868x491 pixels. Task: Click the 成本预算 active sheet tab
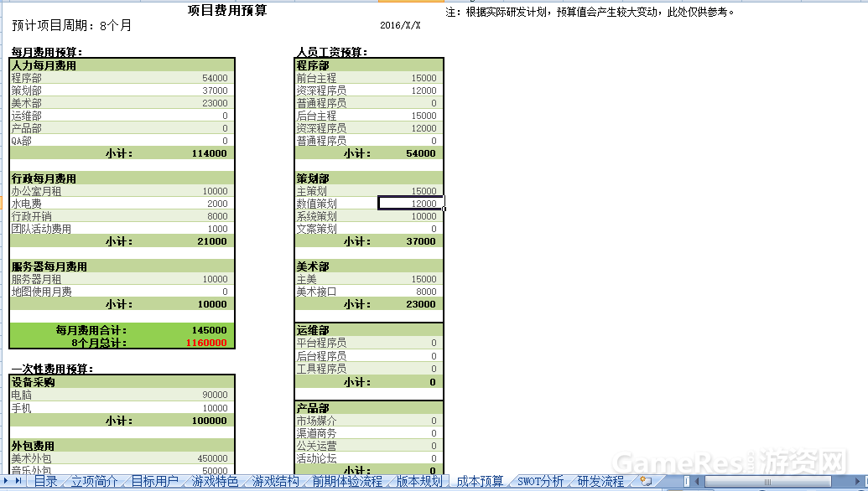(x=479, y=482)
